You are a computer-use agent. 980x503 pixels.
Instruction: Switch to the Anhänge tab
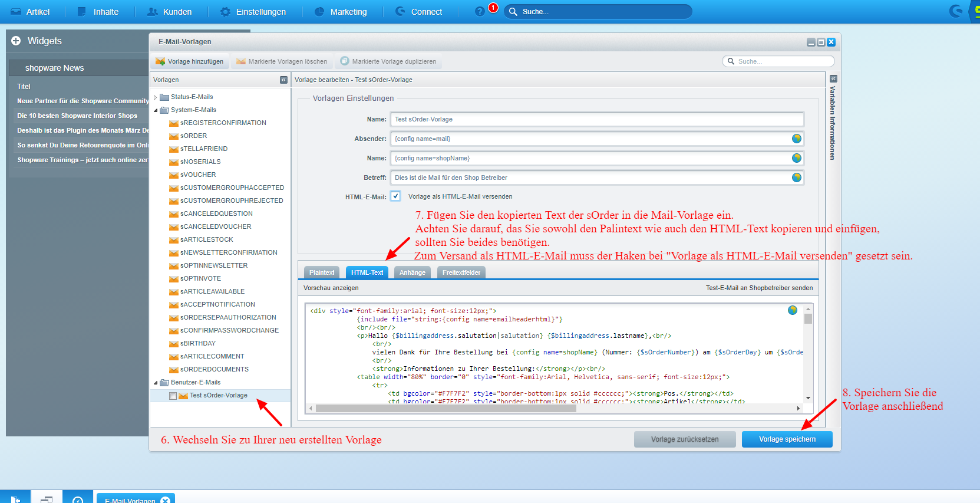tap(413, 272)
